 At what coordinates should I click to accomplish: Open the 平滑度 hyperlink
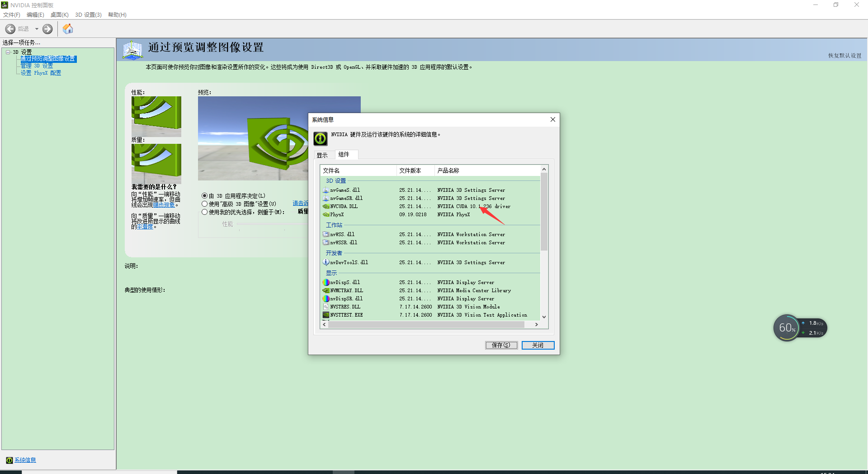click(x=145, y=227)
